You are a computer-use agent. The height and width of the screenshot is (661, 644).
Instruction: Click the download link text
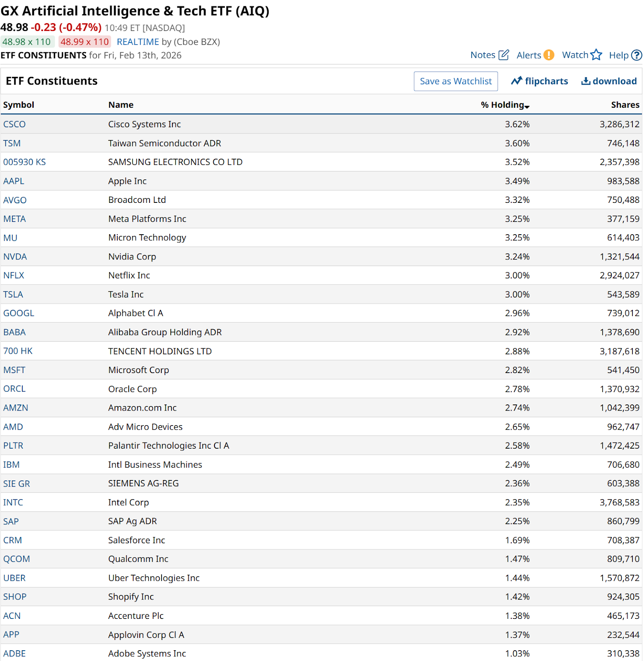pyautogui.click(x=615, y=81)
